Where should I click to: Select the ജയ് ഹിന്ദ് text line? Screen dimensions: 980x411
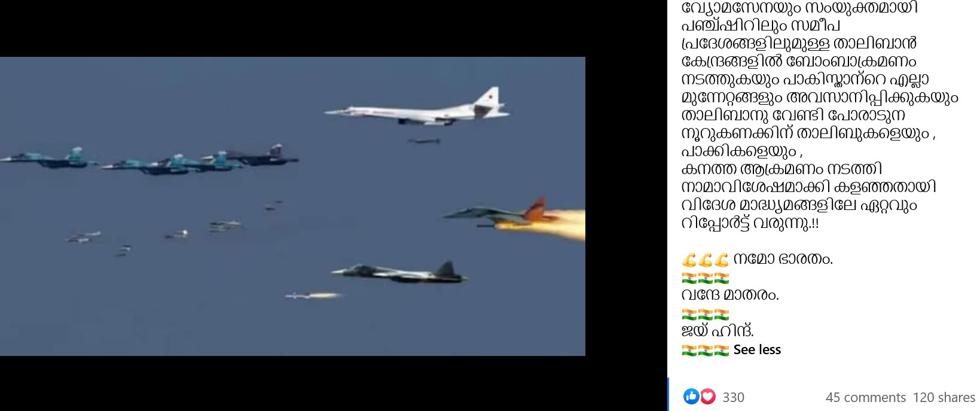point(718,331)
